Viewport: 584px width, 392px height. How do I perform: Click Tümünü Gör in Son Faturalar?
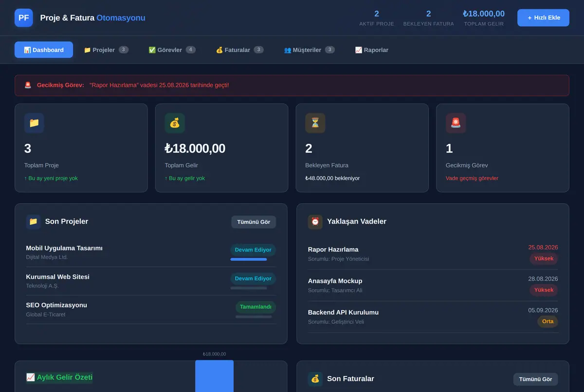click(x=535, y=379)
